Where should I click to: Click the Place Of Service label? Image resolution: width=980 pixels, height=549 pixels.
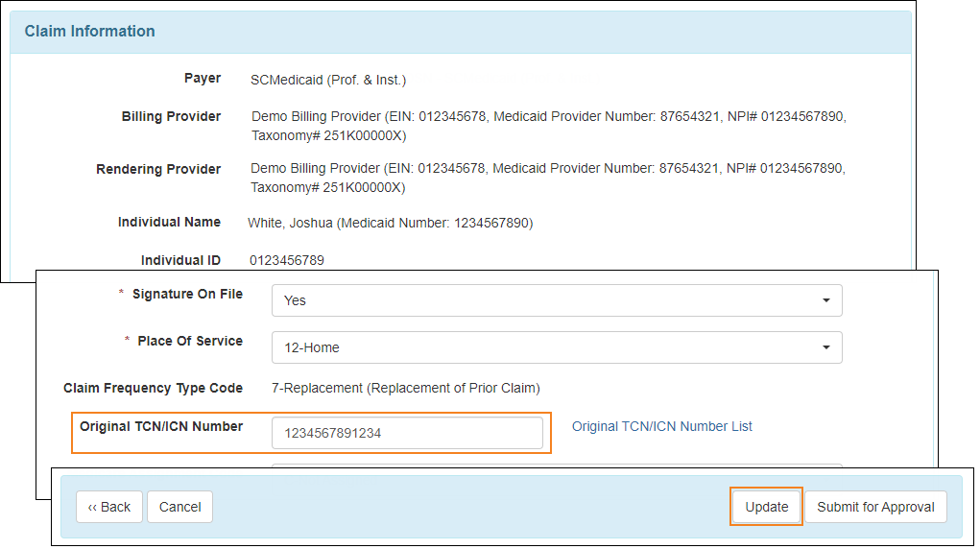[190, 341]
